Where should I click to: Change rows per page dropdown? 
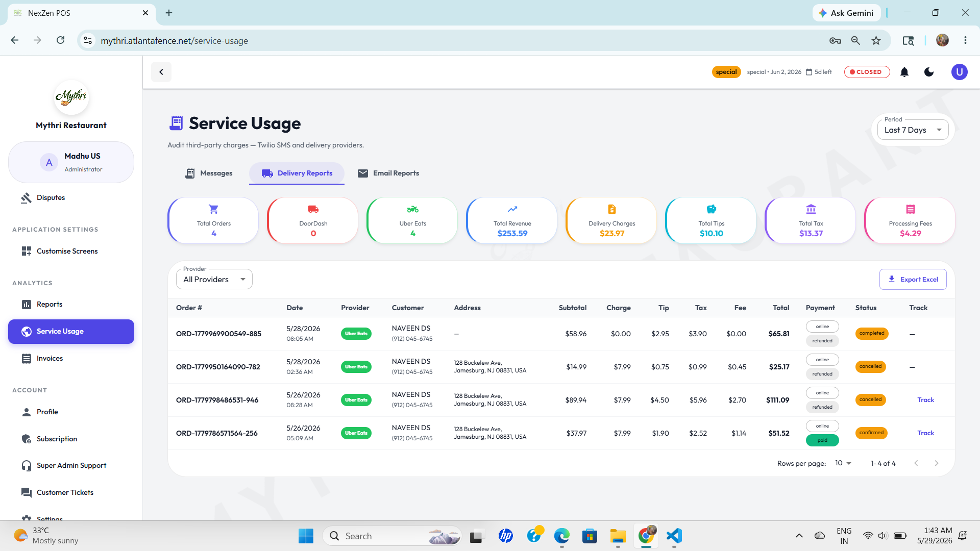(x=843, y=463)
